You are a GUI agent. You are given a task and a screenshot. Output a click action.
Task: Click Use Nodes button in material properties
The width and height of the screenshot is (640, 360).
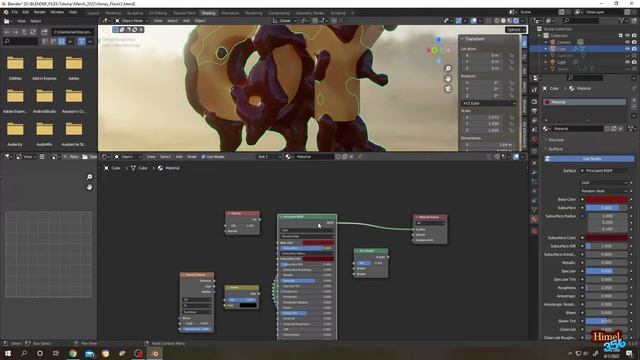tap(589, 159)
